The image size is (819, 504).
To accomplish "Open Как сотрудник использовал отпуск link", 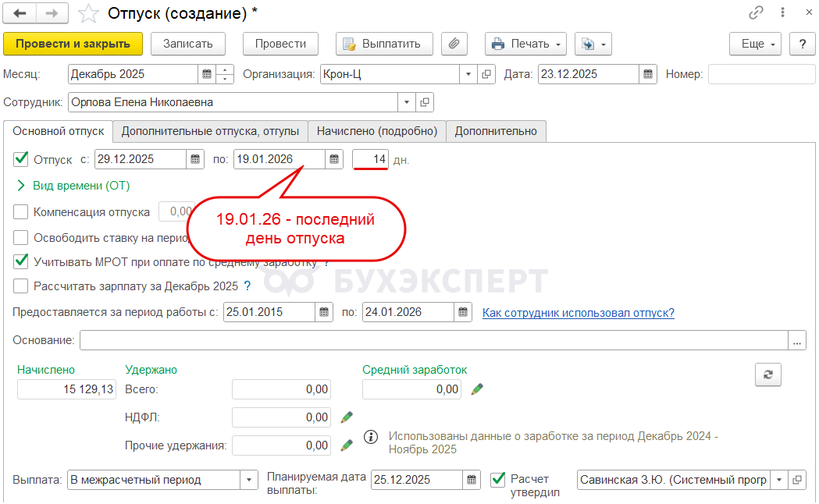I will tap(579, 313).
